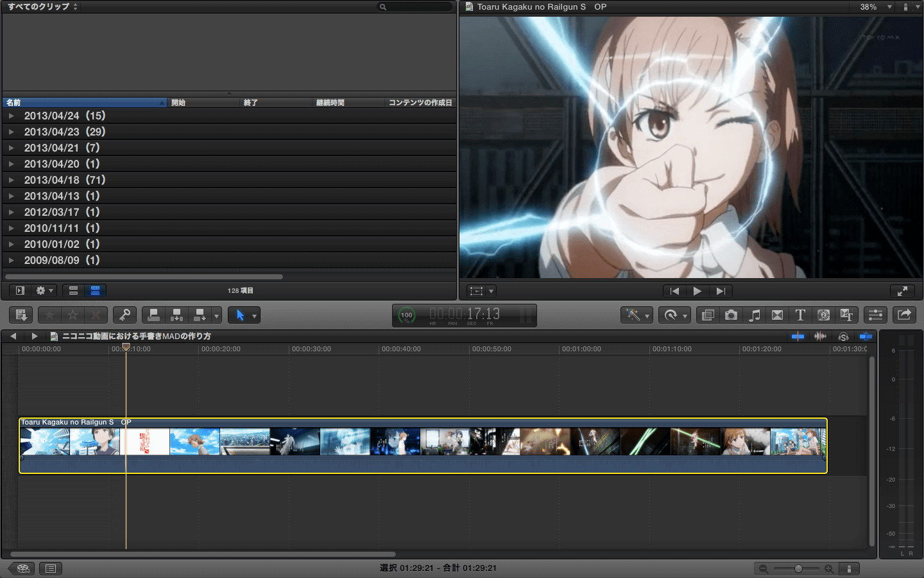Sort by the 終了 column header

(x=276, y=103)
